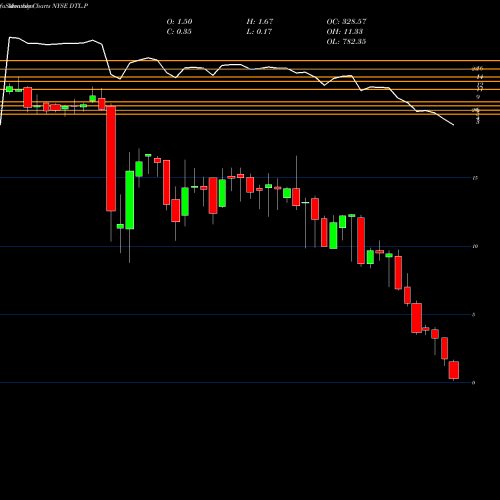Click the 'C: 0.35' close value
This screenshot has height=500, width=500.
pyautogui.click(x=179, y=32)
